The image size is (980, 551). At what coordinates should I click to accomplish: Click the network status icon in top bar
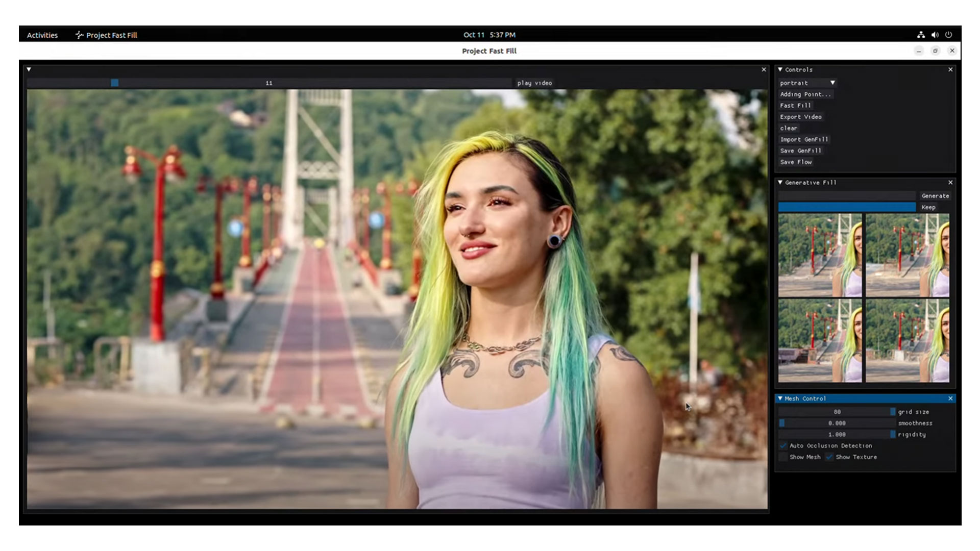920,35
